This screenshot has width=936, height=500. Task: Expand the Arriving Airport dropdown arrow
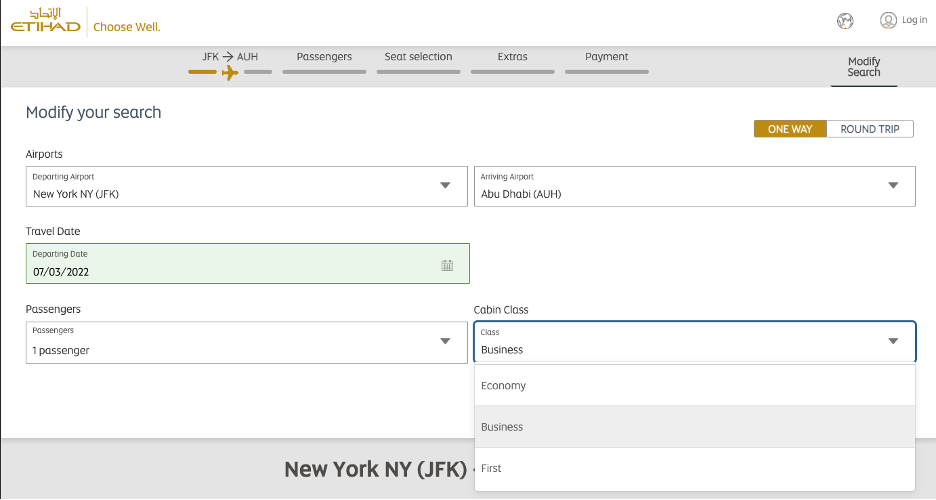click(893, 186)
